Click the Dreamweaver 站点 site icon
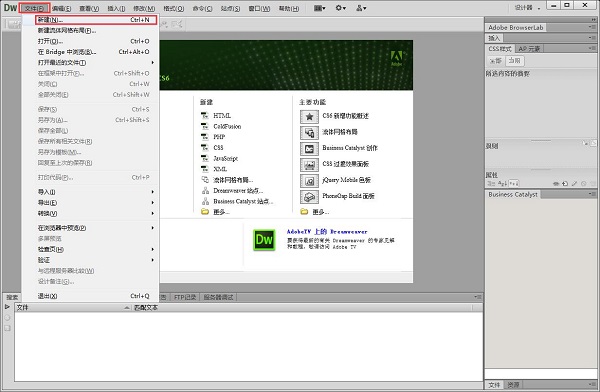600x392 pixels. 205,190
